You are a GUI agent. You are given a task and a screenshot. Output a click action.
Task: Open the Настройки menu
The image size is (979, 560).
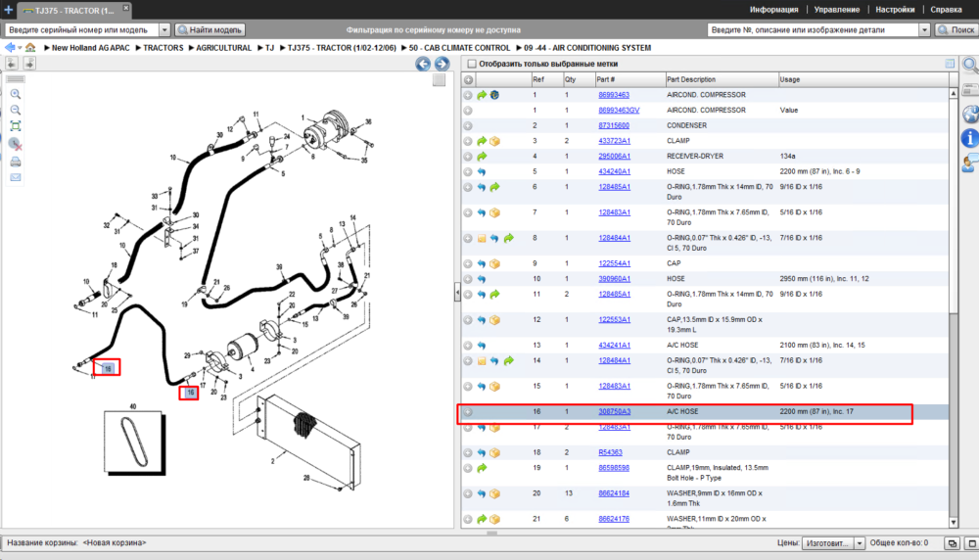pyautogui.click(x=895, y=10)
